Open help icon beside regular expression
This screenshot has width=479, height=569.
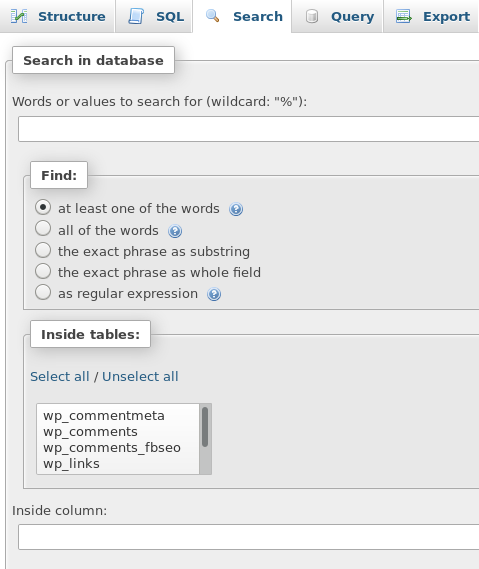214,294
